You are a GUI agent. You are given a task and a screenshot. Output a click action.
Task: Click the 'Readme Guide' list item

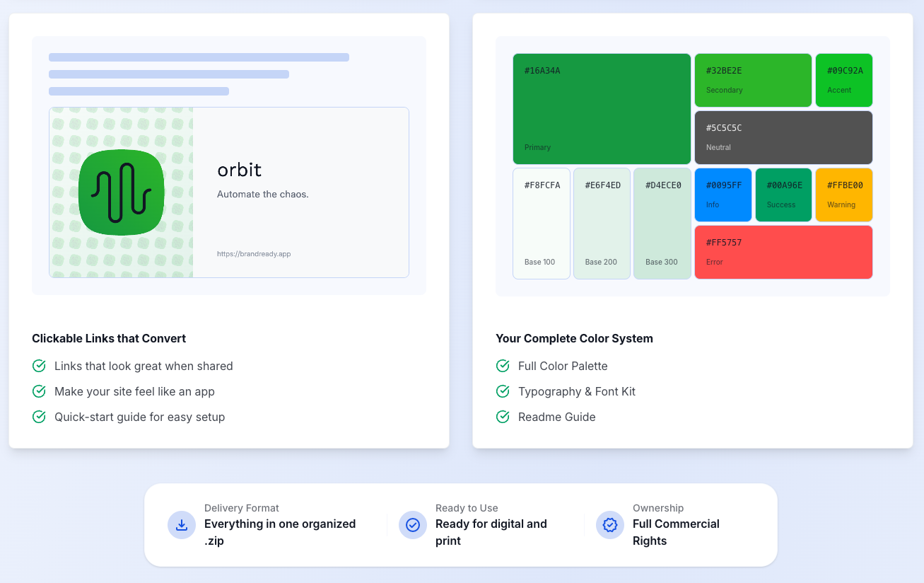(557, 417)
